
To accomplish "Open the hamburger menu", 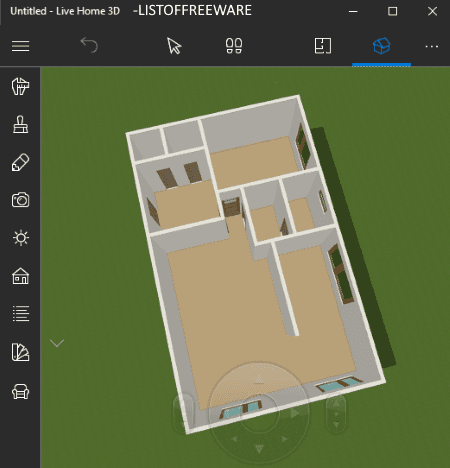I will tap(20, 46).
